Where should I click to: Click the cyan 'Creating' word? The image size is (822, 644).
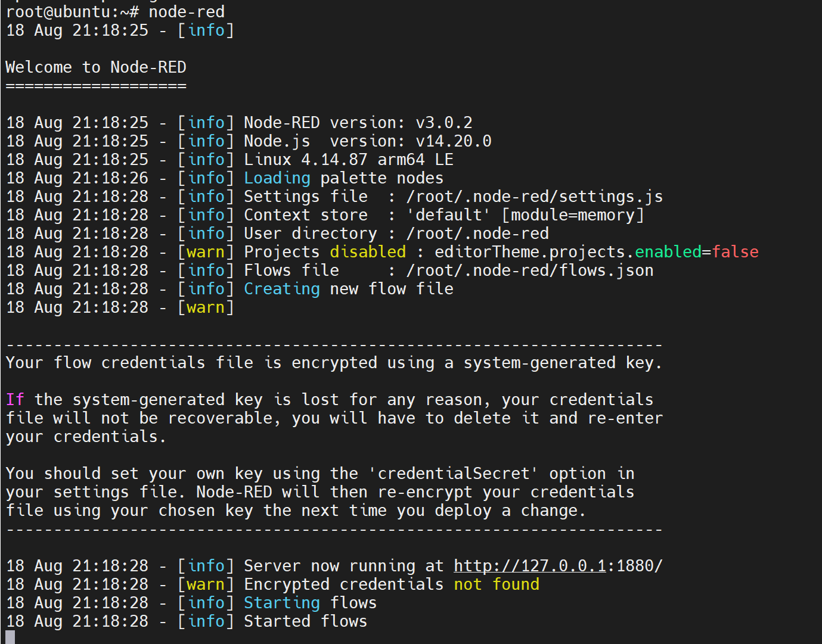pyautogui.click(x=282, y=289)
